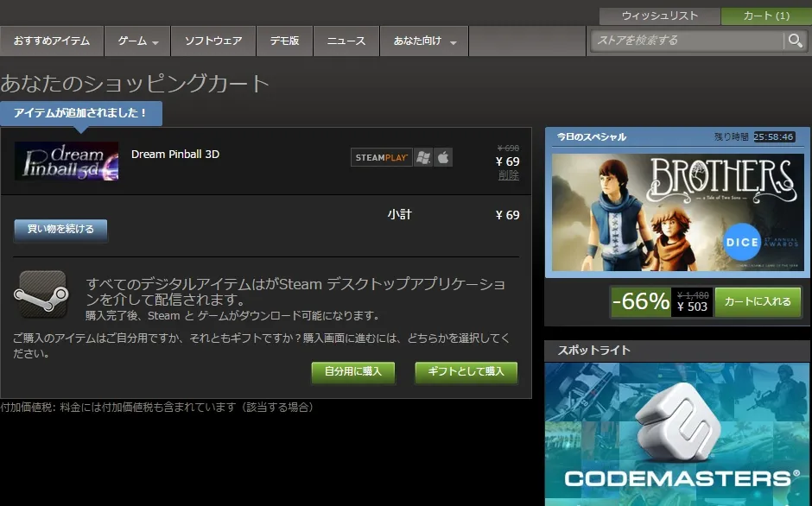812x506 pixels.
Task: Click the あなたのショッピングカート page title
Action: point(135,84)
